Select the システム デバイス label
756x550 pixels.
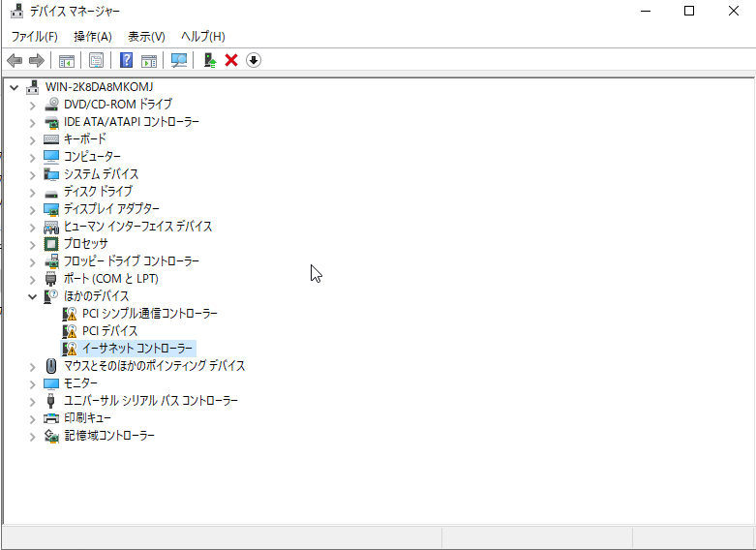pos(102,173)
